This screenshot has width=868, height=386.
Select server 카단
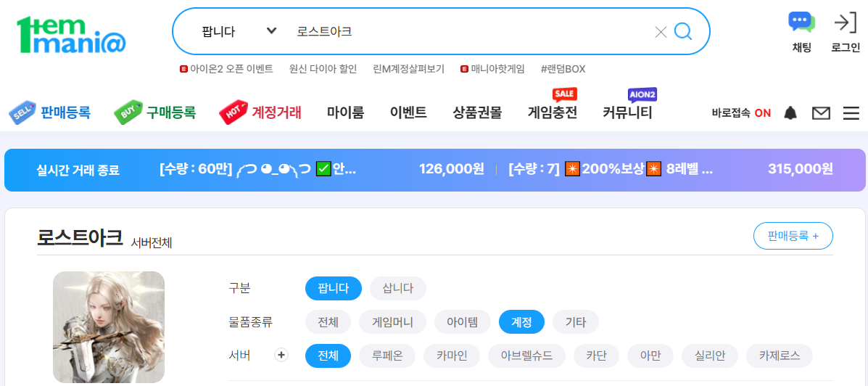596,356
